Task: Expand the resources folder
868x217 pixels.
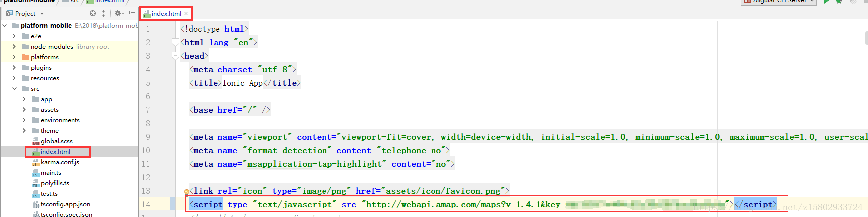Action: [x=14, y=78]
